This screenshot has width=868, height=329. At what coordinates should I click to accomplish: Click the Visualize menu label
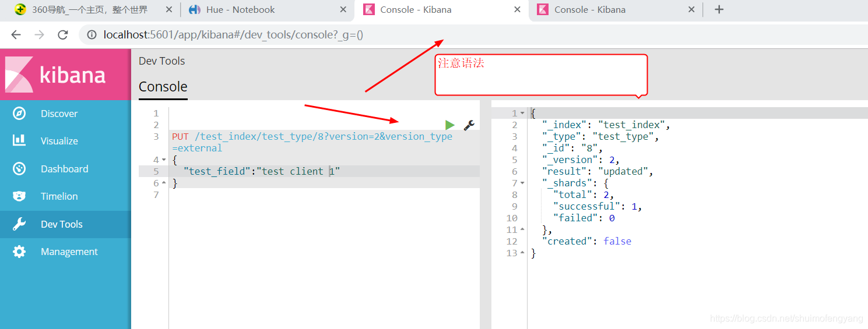[x=59, y=141]
